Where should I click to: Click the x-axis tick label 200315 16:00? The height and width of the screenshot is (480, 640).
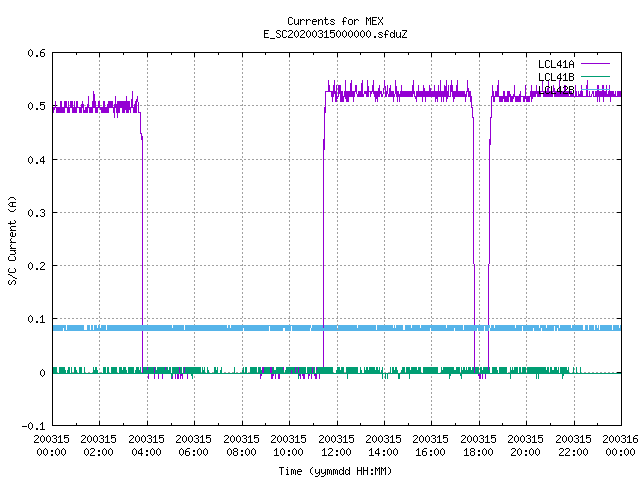click(x=430, y=445)
